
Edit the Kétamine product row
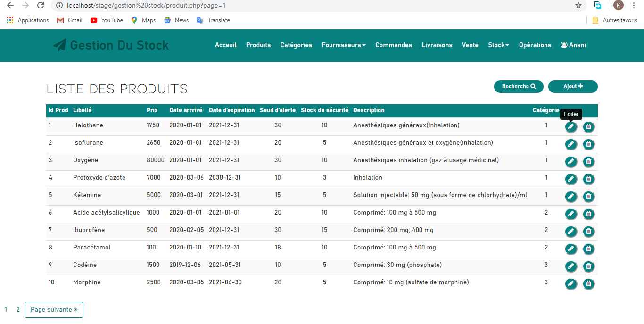pos(571,196)
